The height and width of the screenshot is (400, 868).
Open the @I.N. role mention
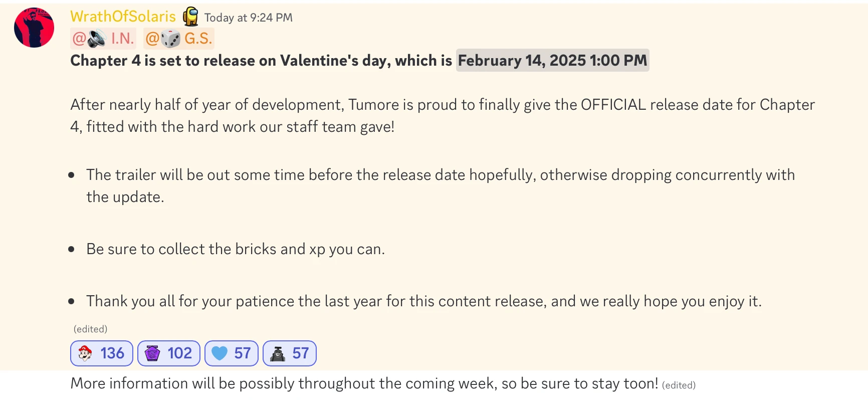click(x=103, y=38)
